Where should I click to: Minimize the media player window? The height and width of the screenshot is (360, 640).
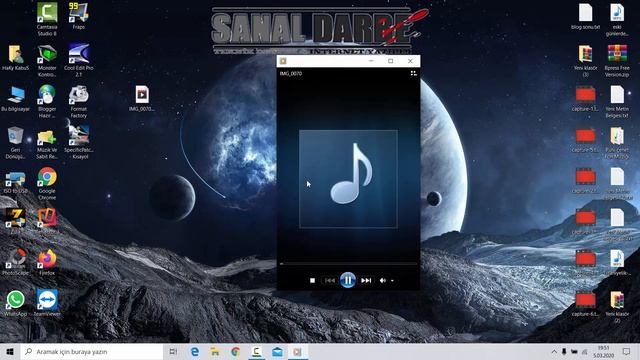[x=371, y=61]
